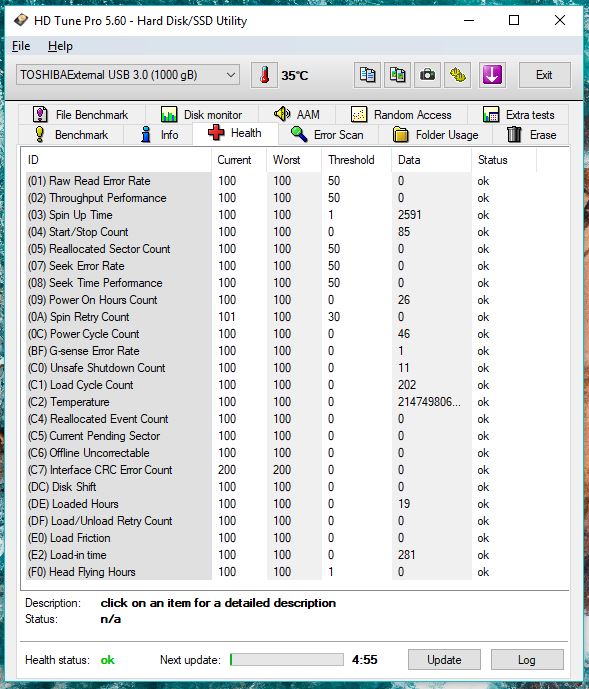This screenshot has height=689, width=589.
Task: Switch to the Random Access tab
Action: point(401,115)
